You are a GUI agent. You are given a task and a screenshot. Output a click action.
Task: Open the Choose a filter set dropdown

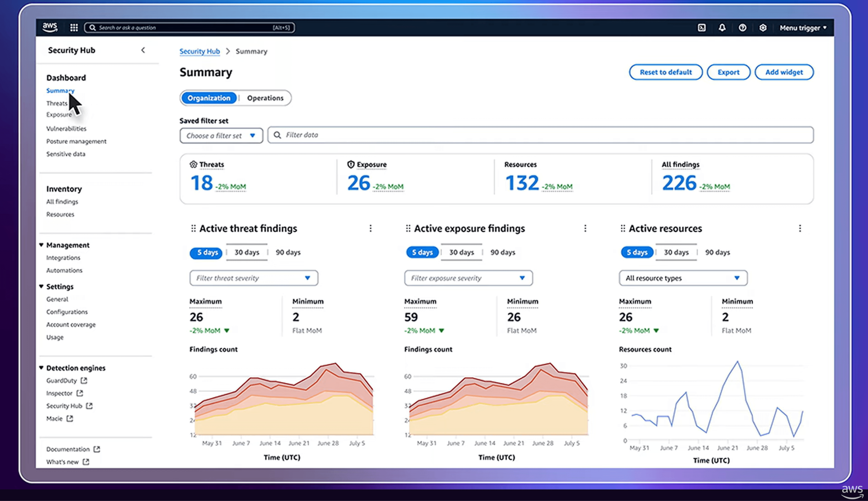pyautogui.click(x=221, y=136)
